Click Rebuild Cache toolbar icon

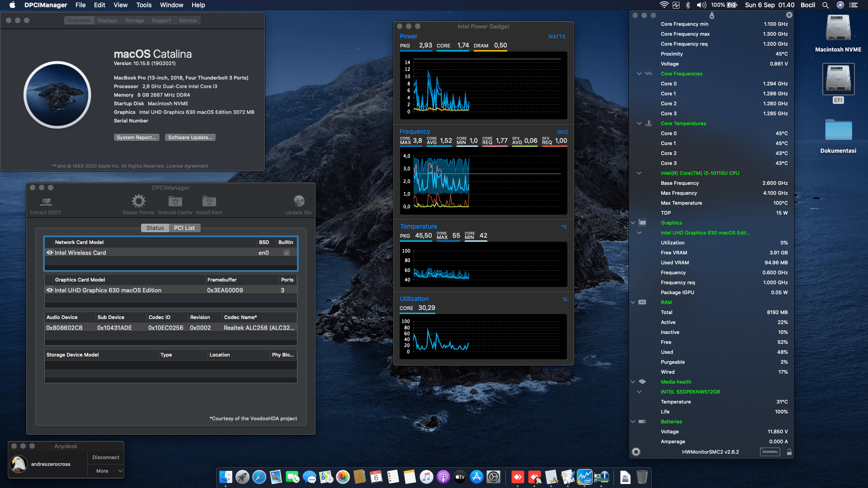[x=175, y=201]
